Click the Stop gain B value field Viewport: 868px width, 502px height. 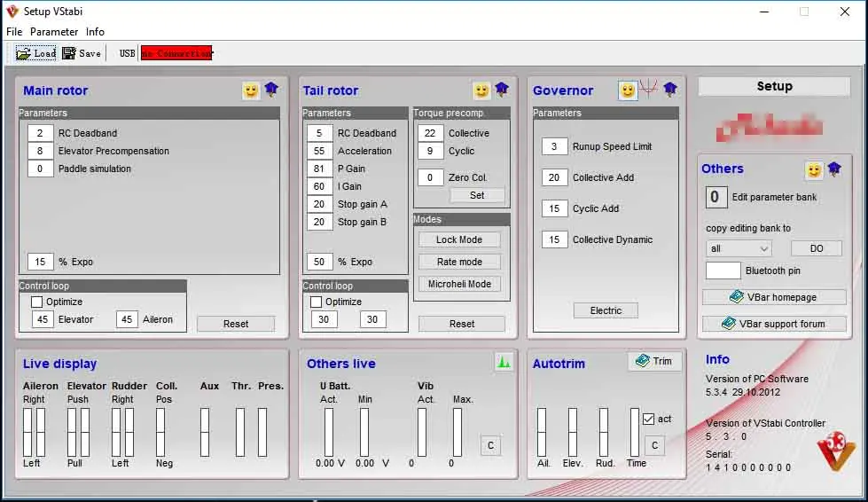click(319, 222)
